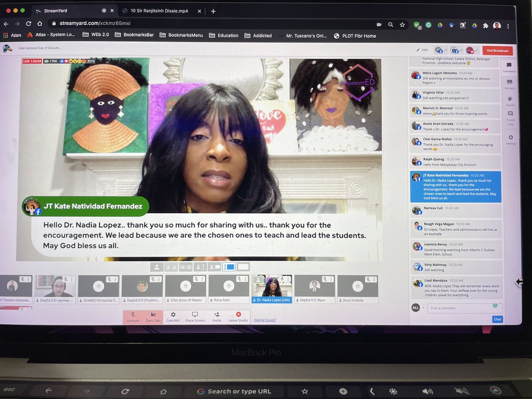Unmute the microphone
Viewport: 532px width, 399px height.
[133, 317]
